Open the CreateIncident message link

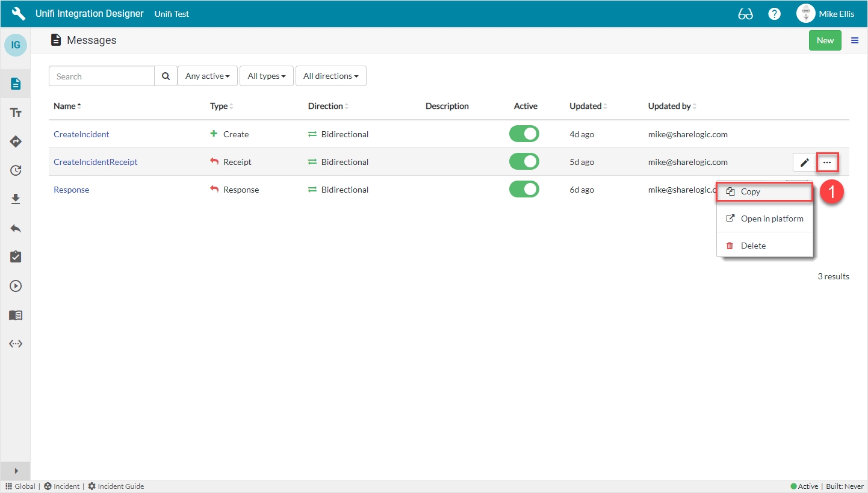coord(81,134)
